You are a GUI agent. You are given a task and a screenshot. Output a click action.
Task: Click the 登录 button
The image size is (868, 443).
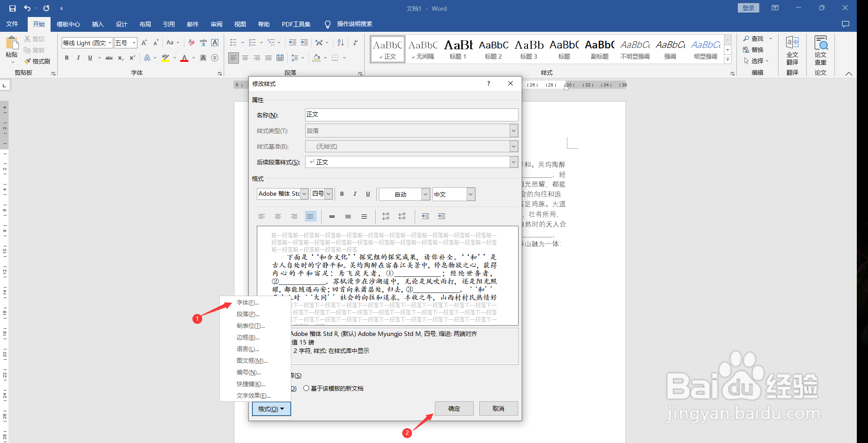click(x=748, y=8)
